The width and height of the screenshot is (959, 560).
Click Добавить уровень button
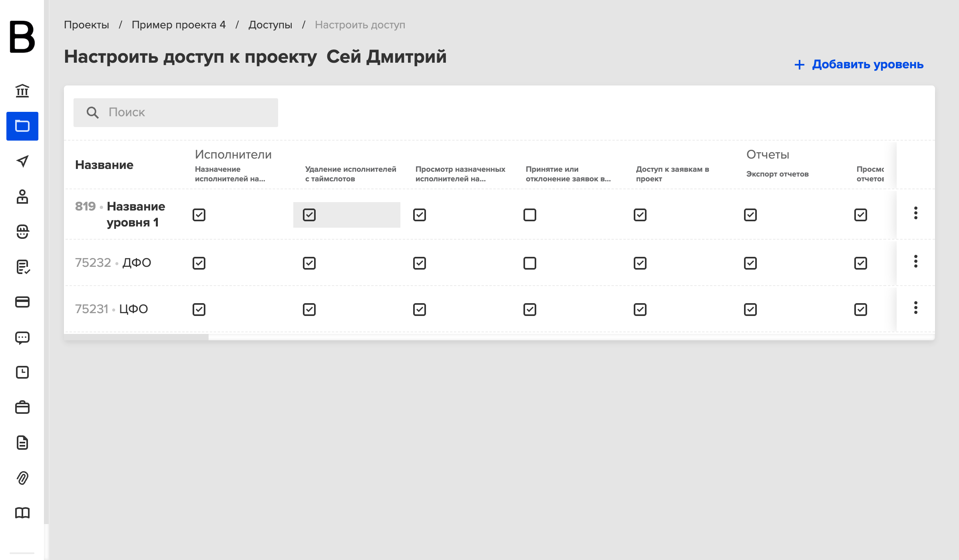tap(859, 64)
